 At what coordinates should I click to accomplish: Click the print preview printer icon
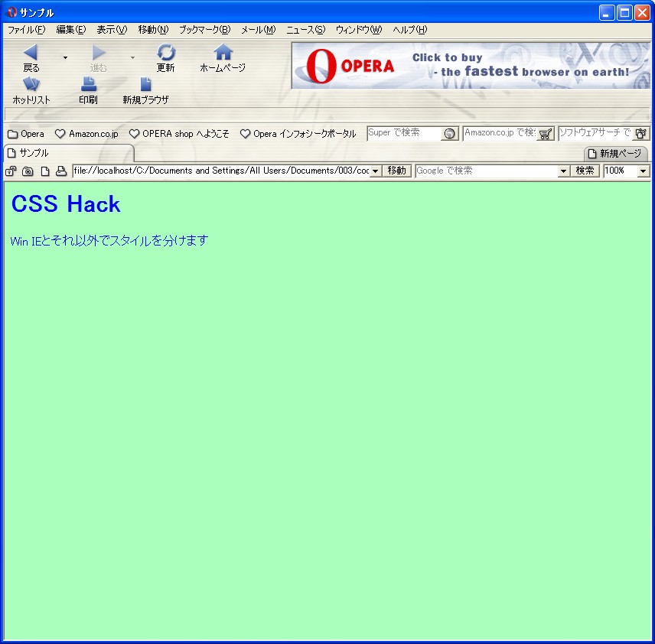(61, 171)
